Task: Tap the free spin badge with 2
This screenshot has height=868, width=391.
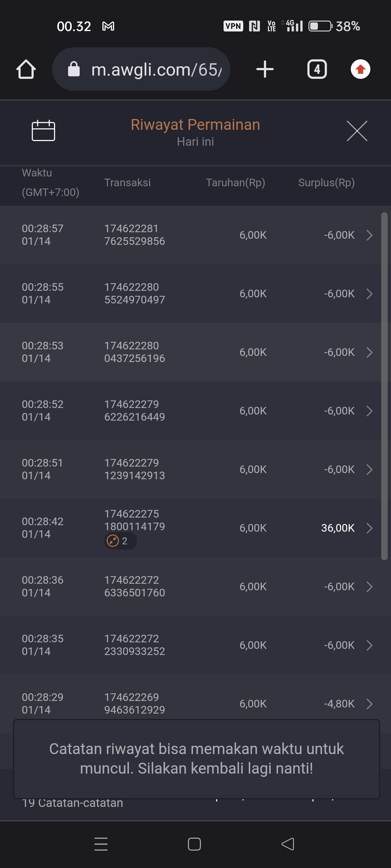Action: coord(120,541)
